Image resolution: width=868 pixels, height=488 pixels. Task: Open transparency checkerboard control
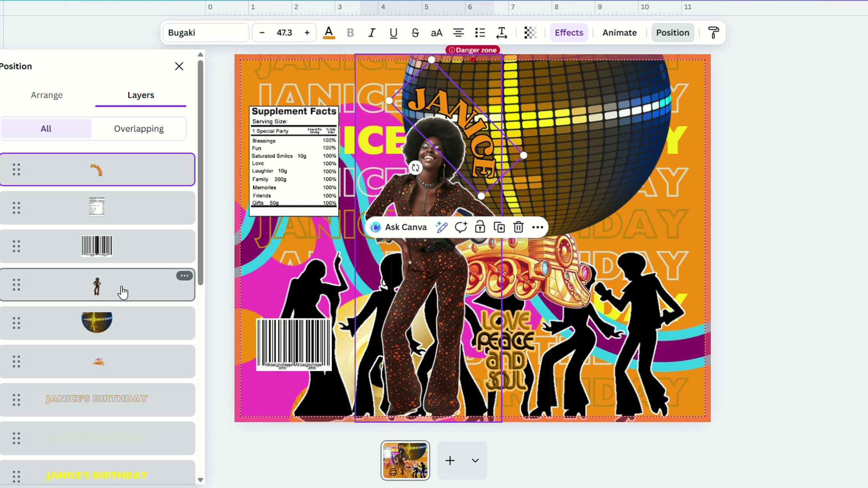[x=530, y=33]
